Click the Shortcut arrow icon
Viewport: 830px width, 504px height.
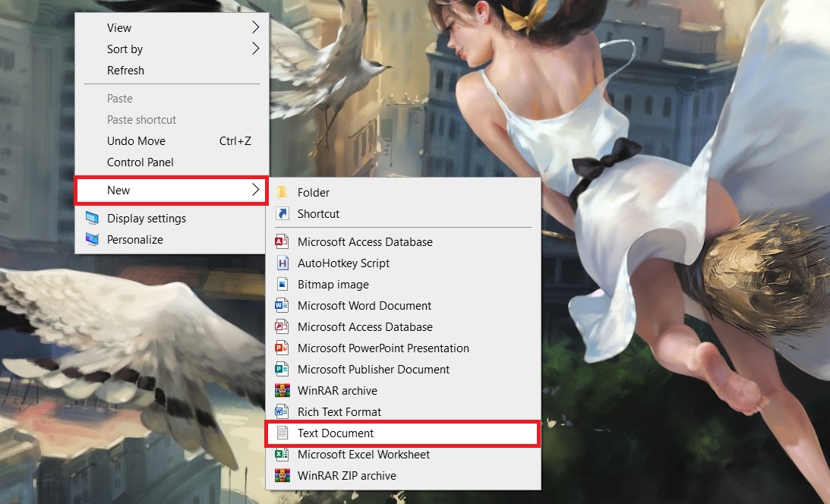click(x=282, y=214)
